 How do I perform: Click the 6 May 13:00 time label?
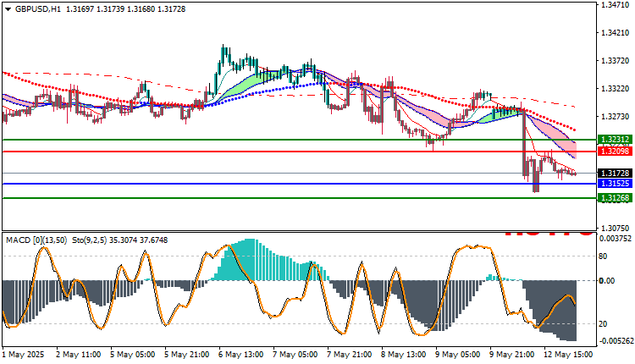click(x=241, y=355)
